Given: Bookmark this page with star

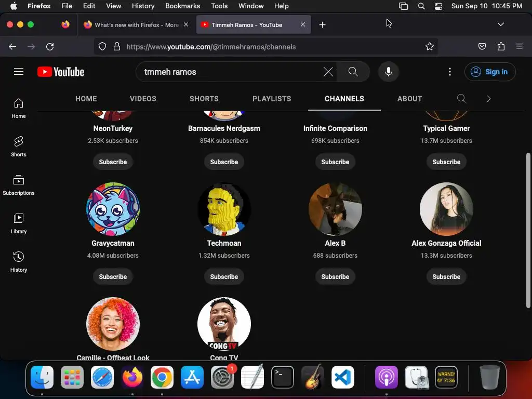Looking at the screenshot, I should (430, 46).
